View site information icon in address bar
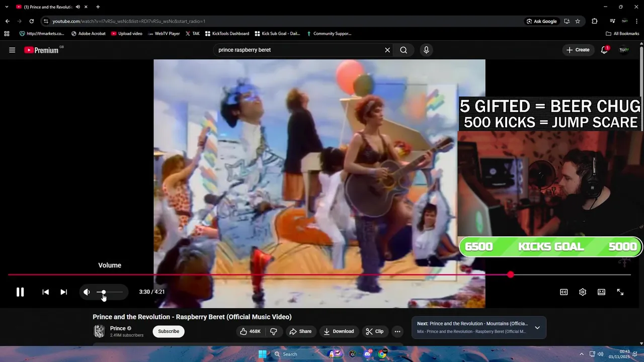Image resolution: width=644 pixels, height=362 pixels. tap(46, 21)
